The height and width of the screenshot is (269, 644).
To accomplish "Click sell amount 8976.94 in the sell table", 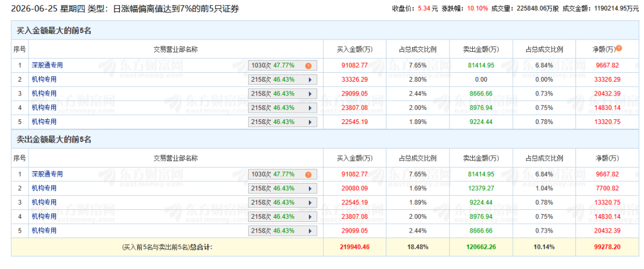I will coord(481,217).
